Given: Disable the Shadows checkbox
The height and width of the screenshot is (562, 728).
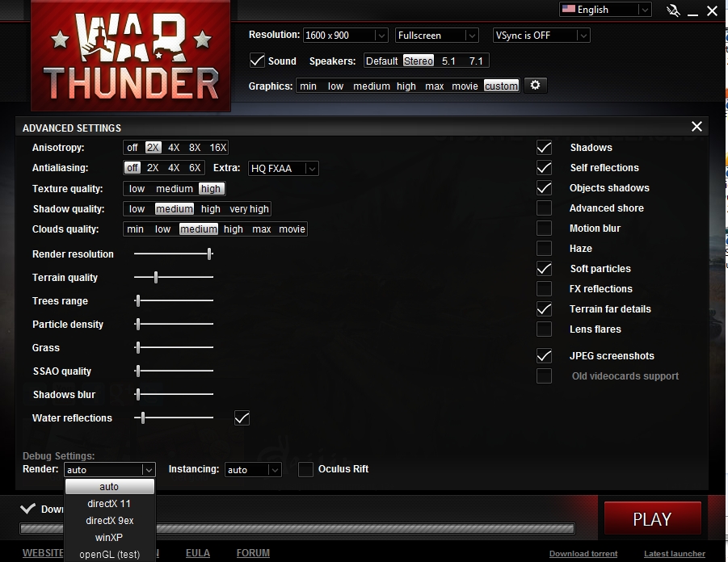Looking at the screenshot, I should (x=544, y=148).
